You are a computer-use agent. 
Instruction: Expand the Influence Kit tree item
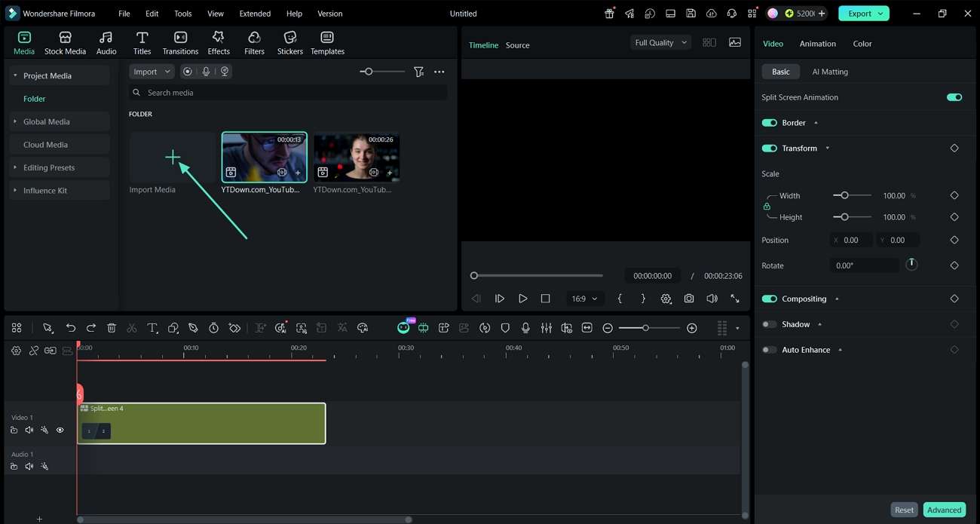coord(15,190)
